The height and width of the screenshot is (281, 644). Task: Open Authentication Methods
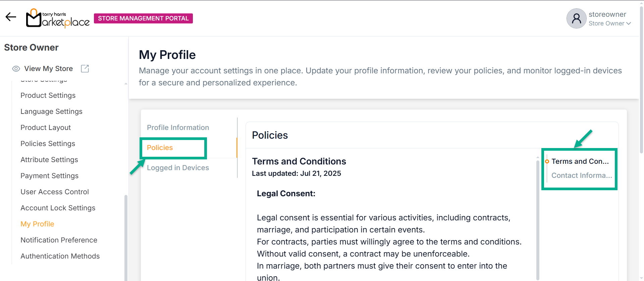[x=60, y=256]
